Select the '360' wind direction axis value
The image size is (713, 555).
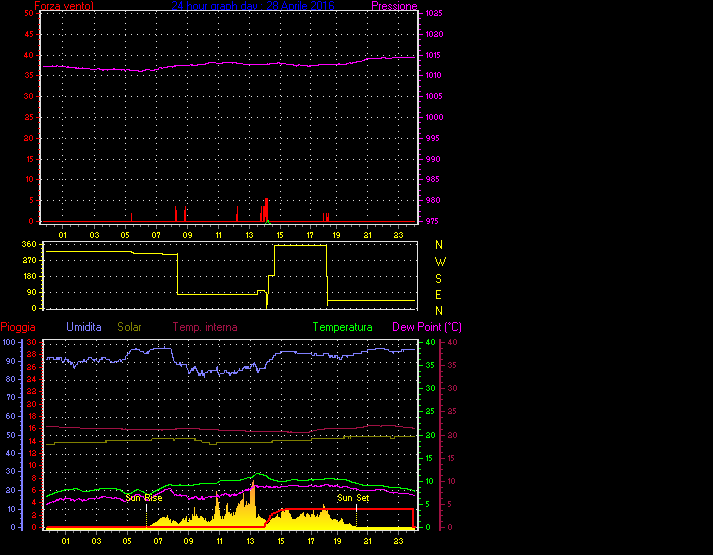coord(29,244)
